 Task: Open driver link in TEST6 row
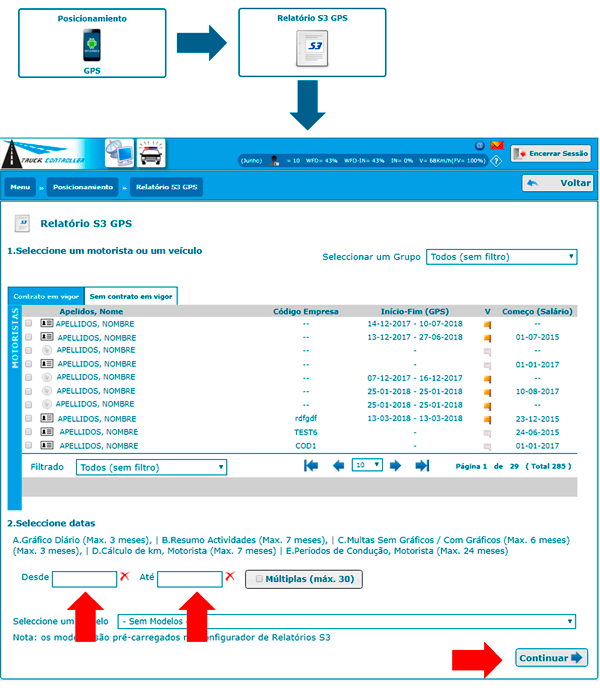pos(99,432)
